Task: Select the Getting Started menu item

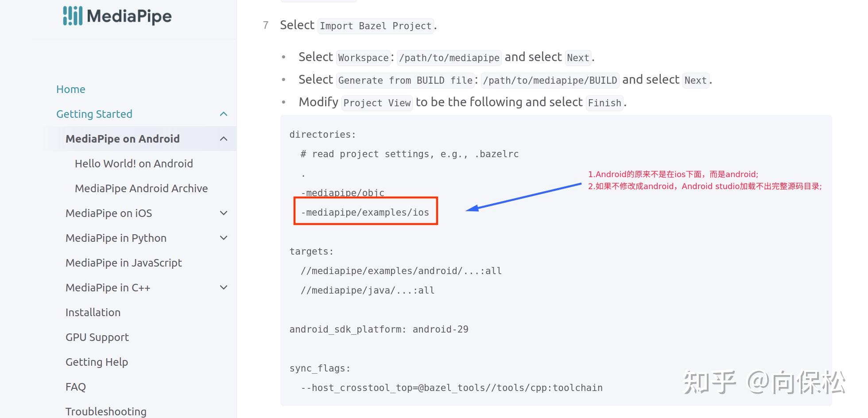Action: pyautogui.click(x=94, y=114)
